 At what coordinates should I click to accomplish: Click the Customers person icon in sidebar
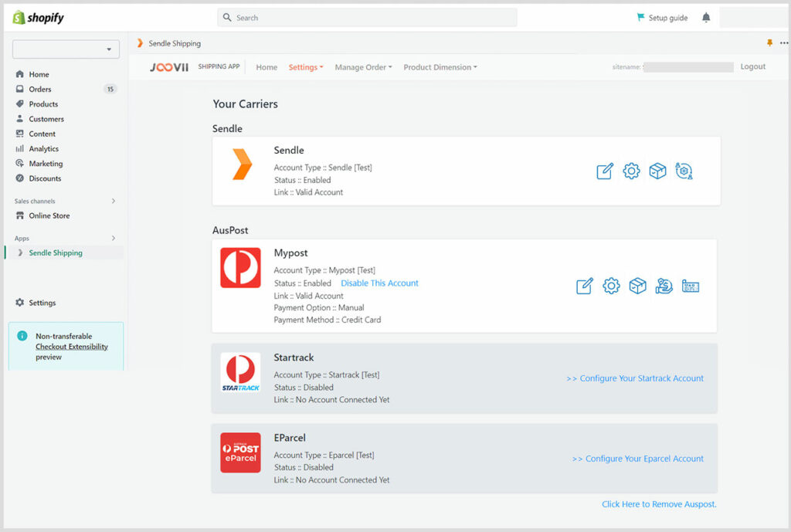click(x=19, y=118)
